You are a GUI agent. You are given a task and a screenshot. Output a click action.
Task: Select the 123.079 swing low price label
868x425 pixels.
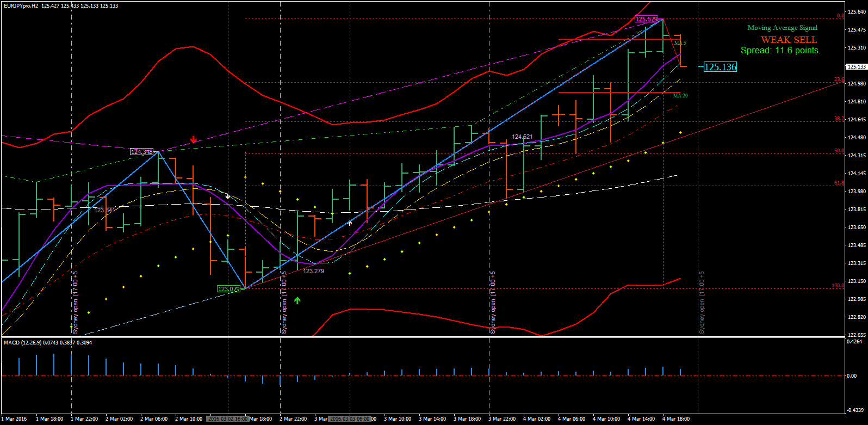point(228,289)
